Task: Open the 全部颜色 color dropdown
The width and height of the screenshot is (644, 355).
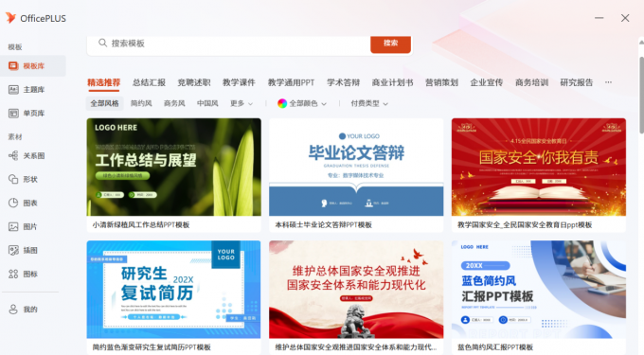Action: click(302, 103)
